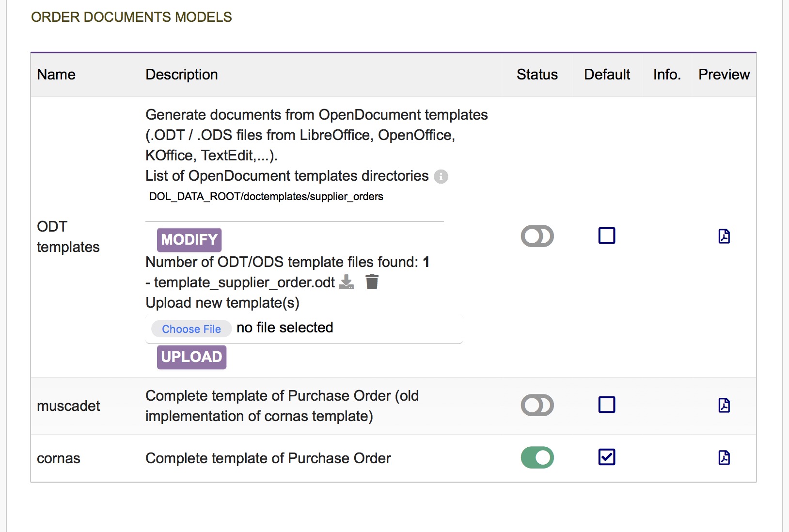Click the Name column header
This screenshot has width=789, height=532.
point(56,75)
